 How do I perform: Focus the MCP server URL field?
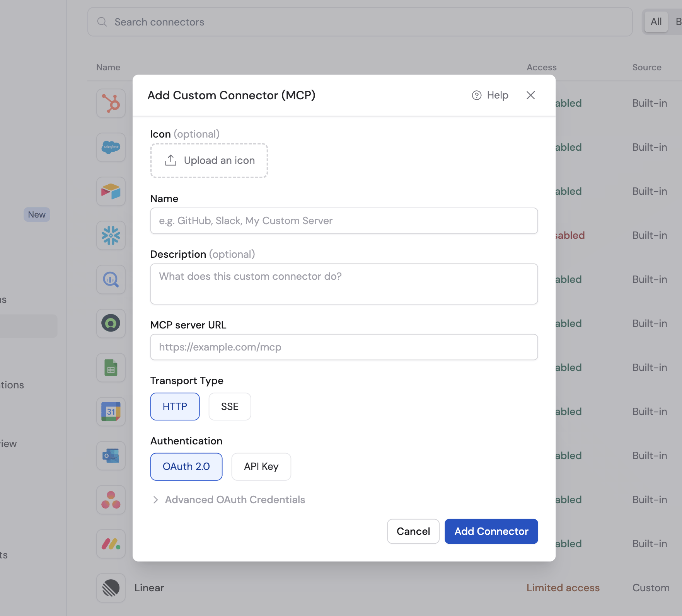point(344,347)
